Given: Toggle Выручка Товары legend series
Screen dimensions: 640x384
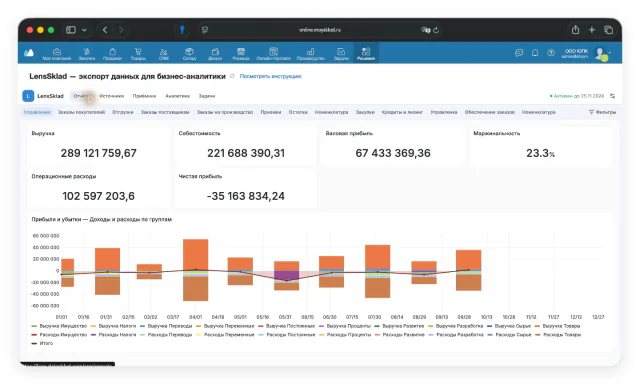Looking at the screenshot, I should click(558, 326).
